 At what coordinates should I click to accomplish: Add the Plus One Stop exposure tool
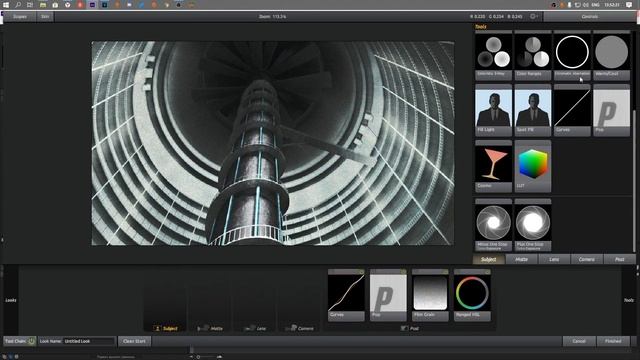(533, 225)
